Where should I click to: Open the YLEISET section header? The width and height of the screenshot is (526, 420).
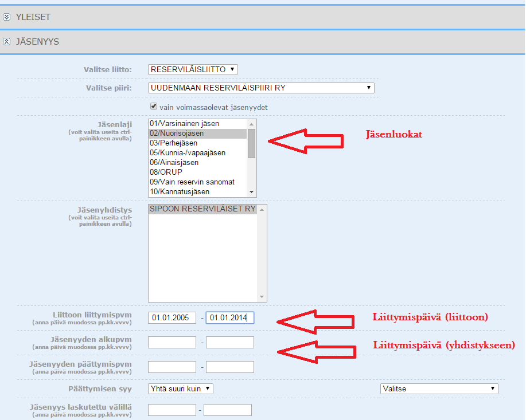click(263, 17)
